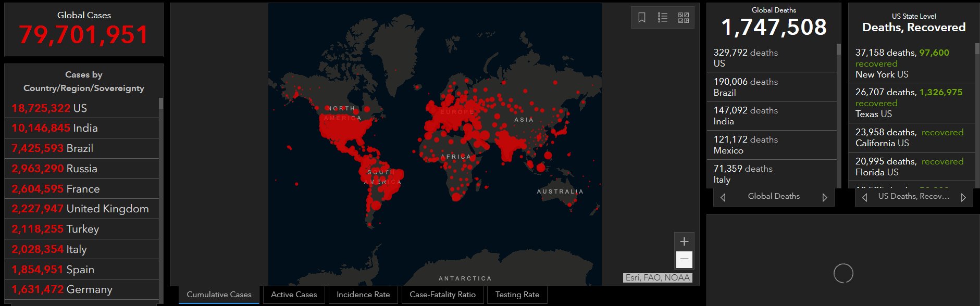980x306 pixels.
Task: Open the map bookmarks icon
Action: pos(642,18)
